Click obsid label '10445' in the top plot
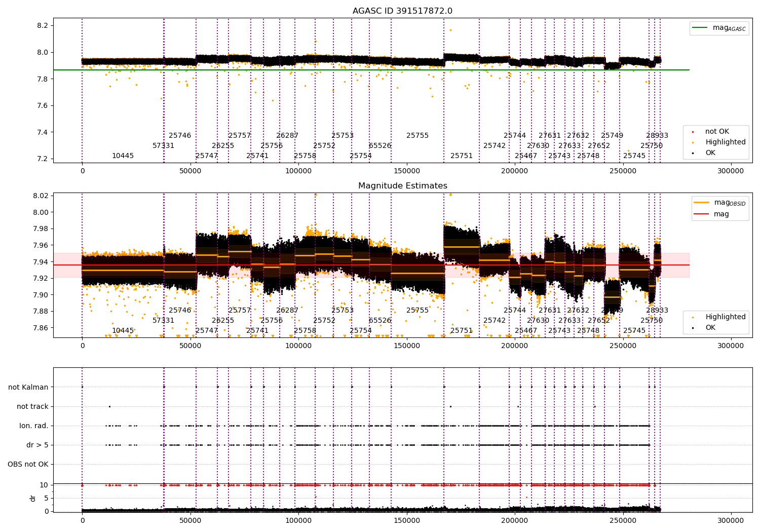 [123, 156]
